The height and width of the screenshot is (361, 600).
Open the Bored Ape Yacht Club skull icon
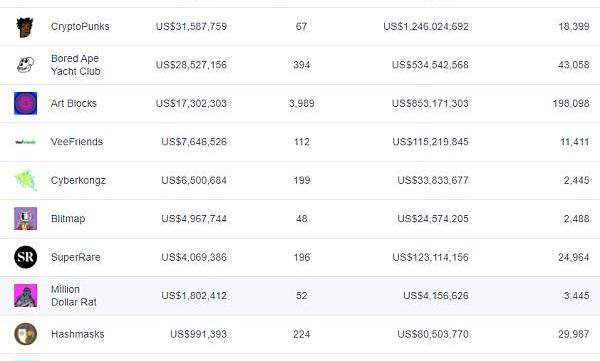[x=26, y=65]
